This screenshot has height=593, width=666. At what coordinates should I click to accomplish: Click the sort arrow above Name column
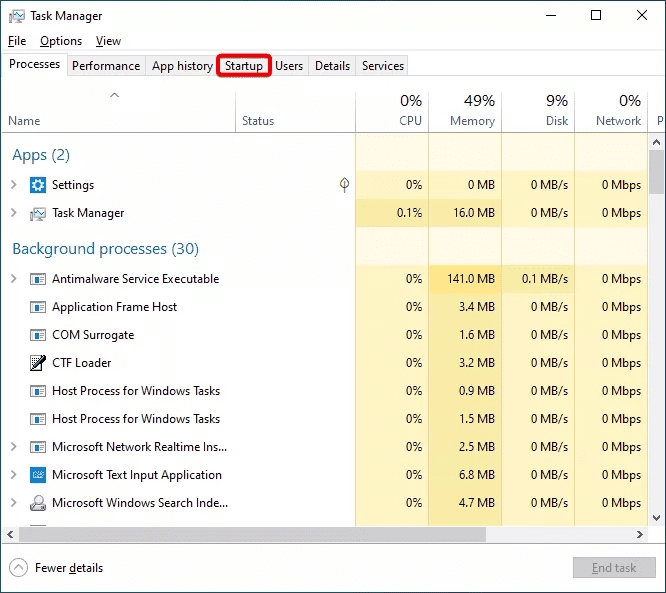tap(115, 95)
